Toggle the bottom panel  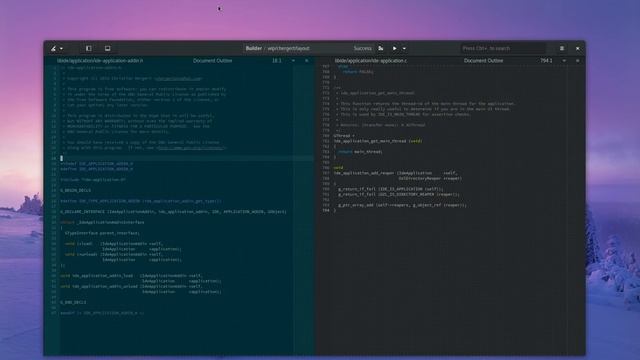(107, 49)
